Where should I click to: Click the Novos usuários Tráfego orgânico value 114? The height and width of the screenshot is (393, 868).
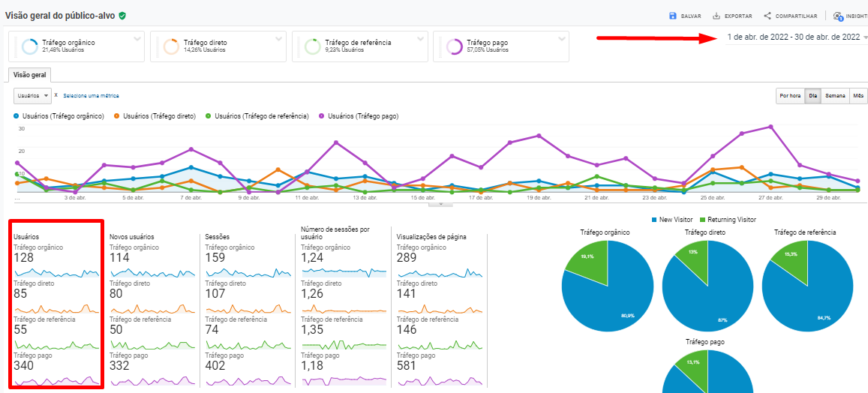coord(120,258)
